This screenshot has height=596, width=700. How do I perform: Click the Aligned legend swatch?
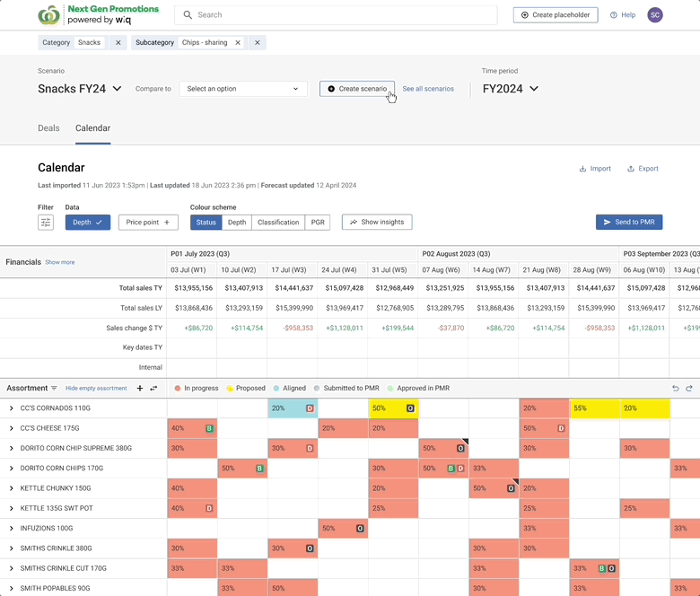[276, 388]
